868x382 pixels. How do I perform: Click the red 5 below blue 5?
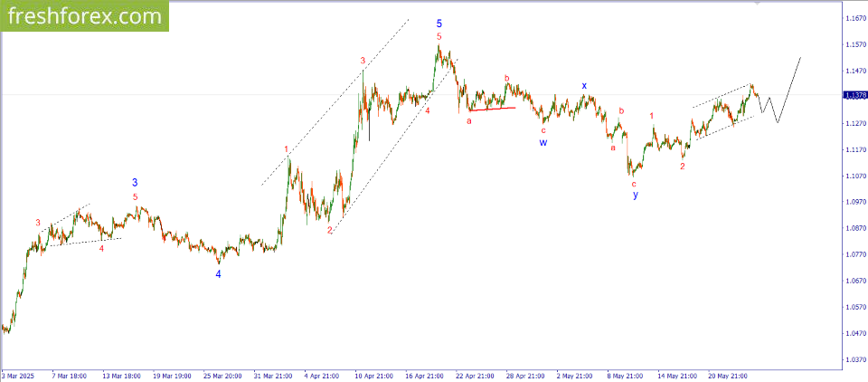(x=439, y=37)
